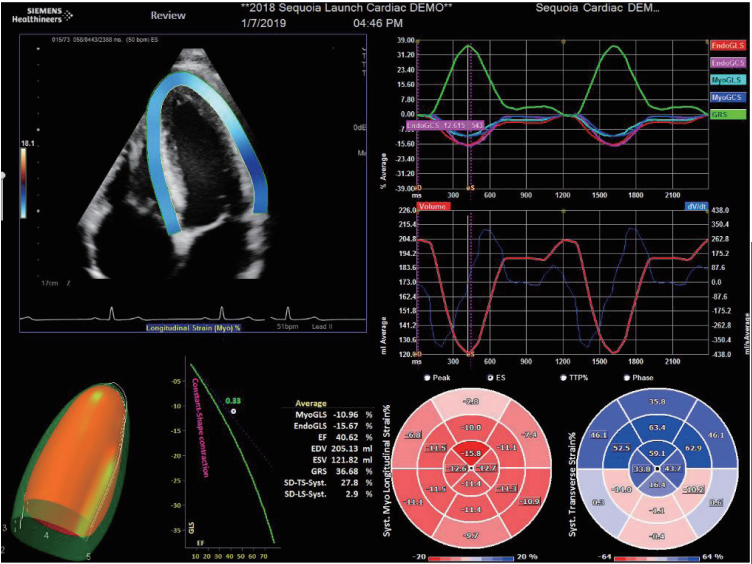Select the -10.0 longitudinal strain segment
The image size is (752, 564).
[470, 427]
